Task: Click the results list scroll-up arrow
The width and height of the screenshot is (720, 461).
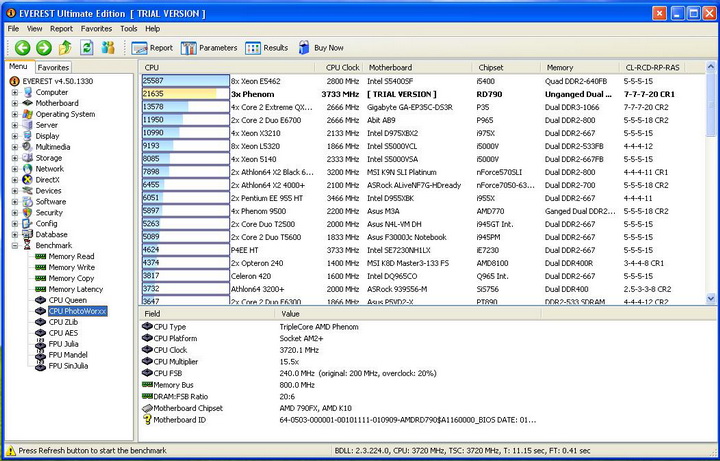Action: (711, 67)
